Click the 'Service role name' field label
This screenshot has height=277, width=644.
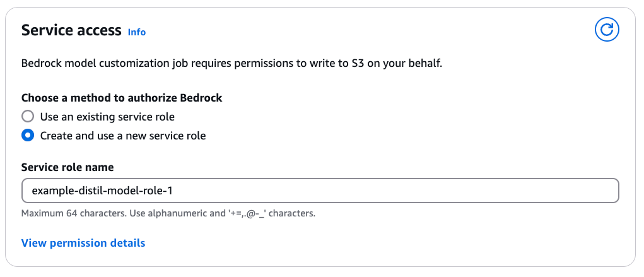(x=67, y=167)
